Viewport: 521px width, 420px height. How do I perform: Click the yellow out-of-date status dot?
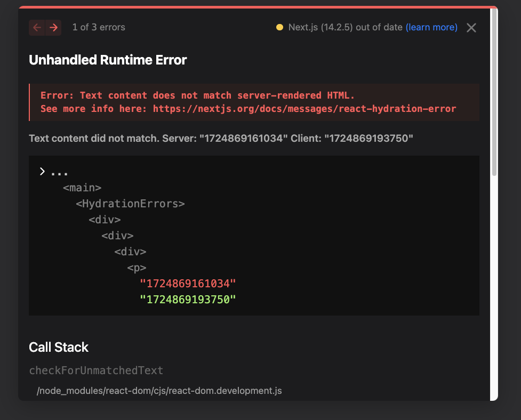tap(279, 27)
